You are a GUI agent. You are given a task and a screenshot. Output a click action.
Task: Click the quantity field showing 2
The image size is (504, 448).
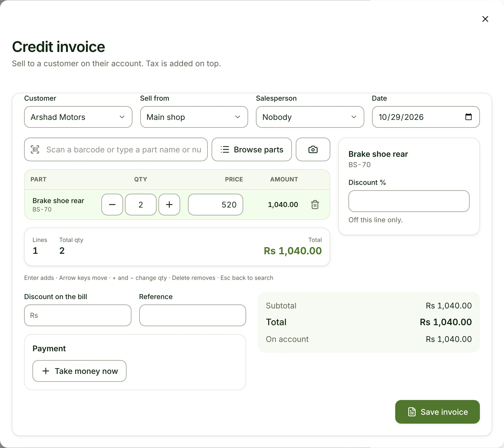(x=141, y=205)
